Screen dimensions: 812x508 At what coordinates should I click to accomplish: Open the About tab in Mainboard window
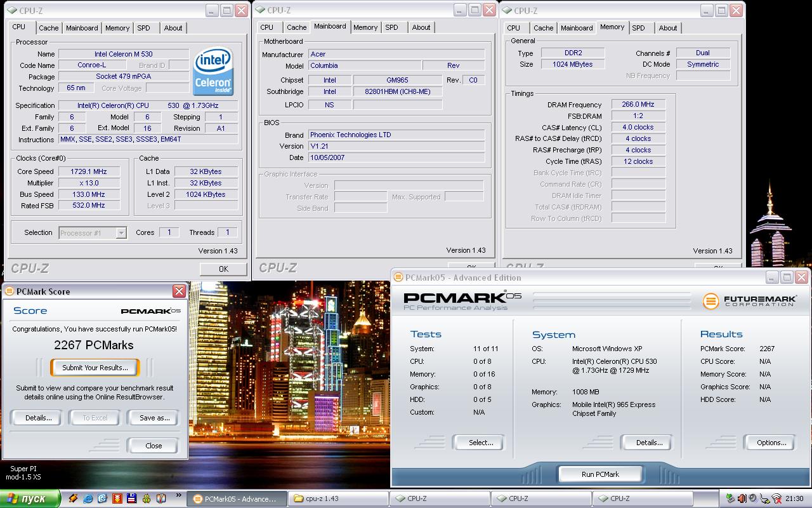point(421,27)
